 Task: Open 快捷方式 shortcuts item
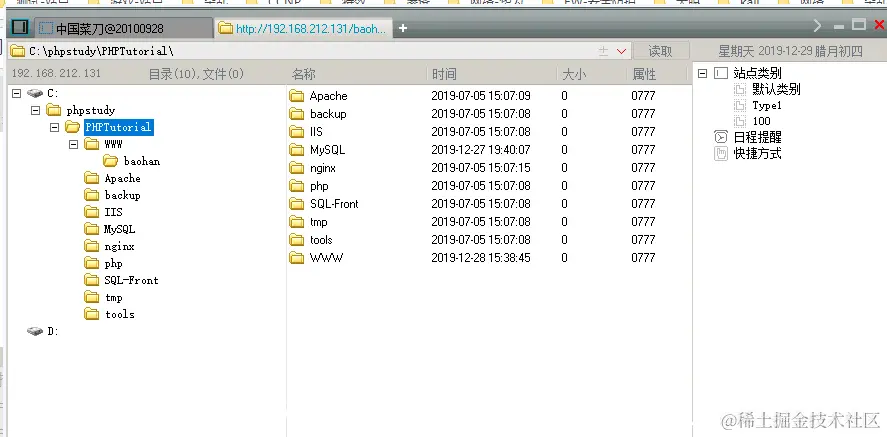tap(757, 153)
